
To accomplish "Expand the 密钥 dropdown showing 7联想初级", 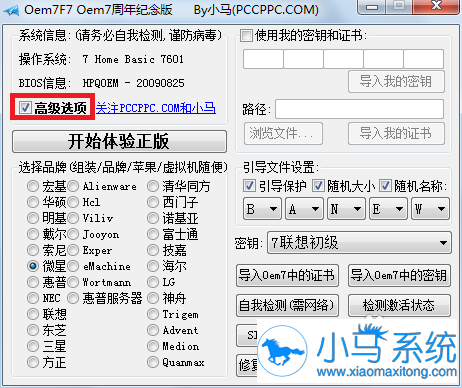I will (x=360, y=243).
